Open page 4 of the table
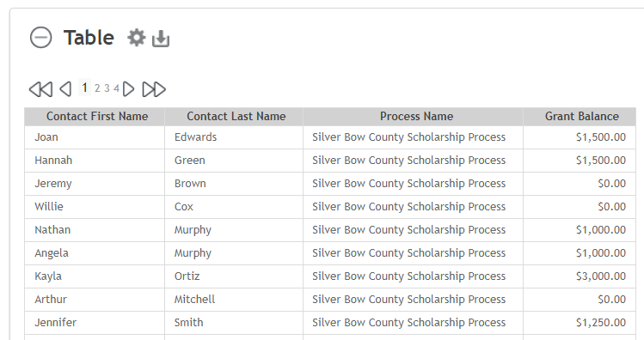The width and height of the screenshot is (644, 340). click(x=116, y=88)
